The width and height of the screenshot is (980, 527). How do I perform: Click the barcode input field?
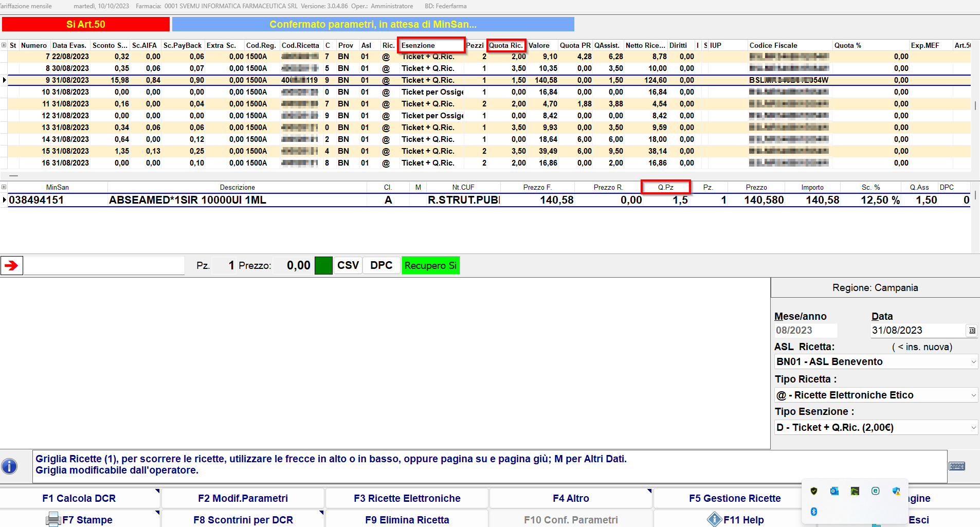pyautogui.click(x=104, y=265)
